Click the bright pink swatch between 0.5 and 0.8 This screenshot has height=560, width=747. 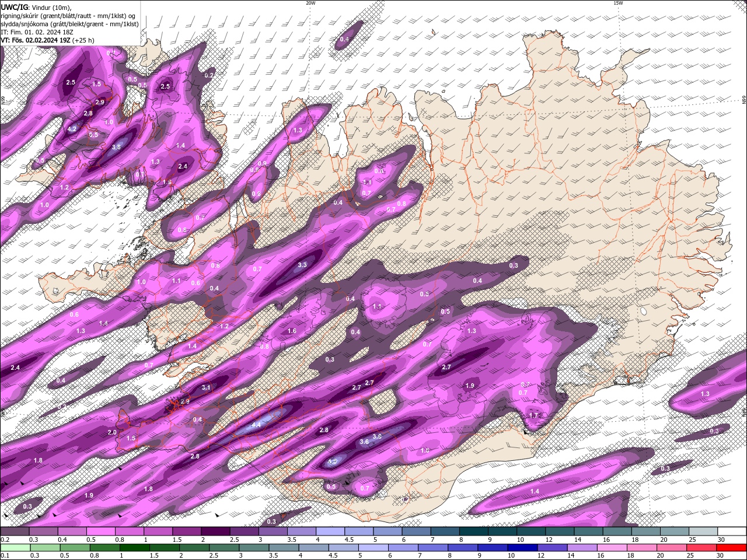pyautogui.click(x=101, y=531)
